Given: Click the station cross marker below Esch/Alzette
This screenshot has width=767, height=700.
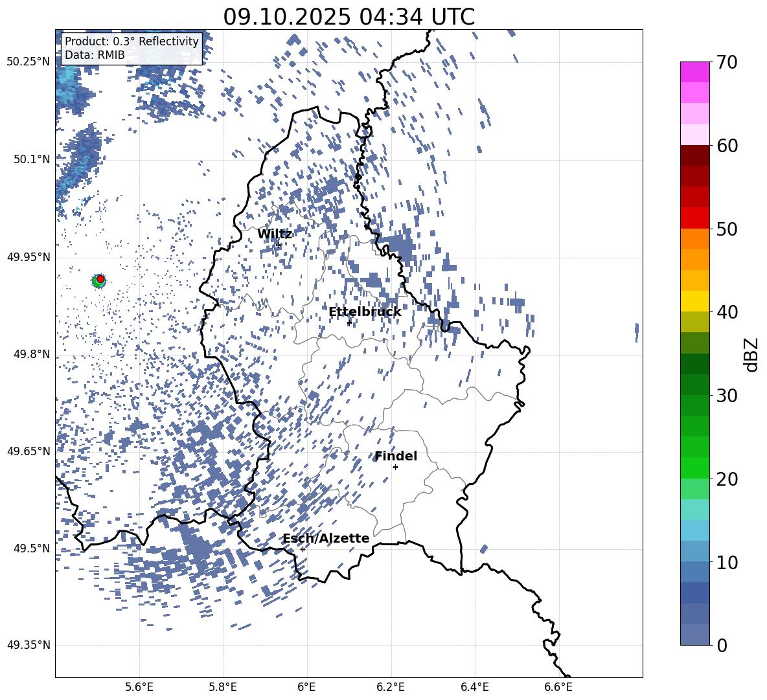Looking at the screenshot, I should [303, 549].
